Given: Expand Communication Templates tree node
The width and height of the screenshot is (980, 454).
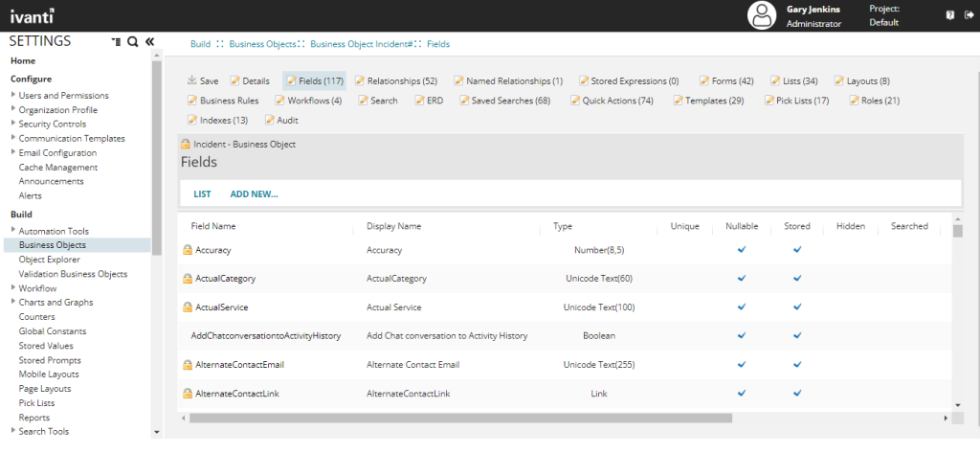Looking at the screenshot, I should [13, 138].
